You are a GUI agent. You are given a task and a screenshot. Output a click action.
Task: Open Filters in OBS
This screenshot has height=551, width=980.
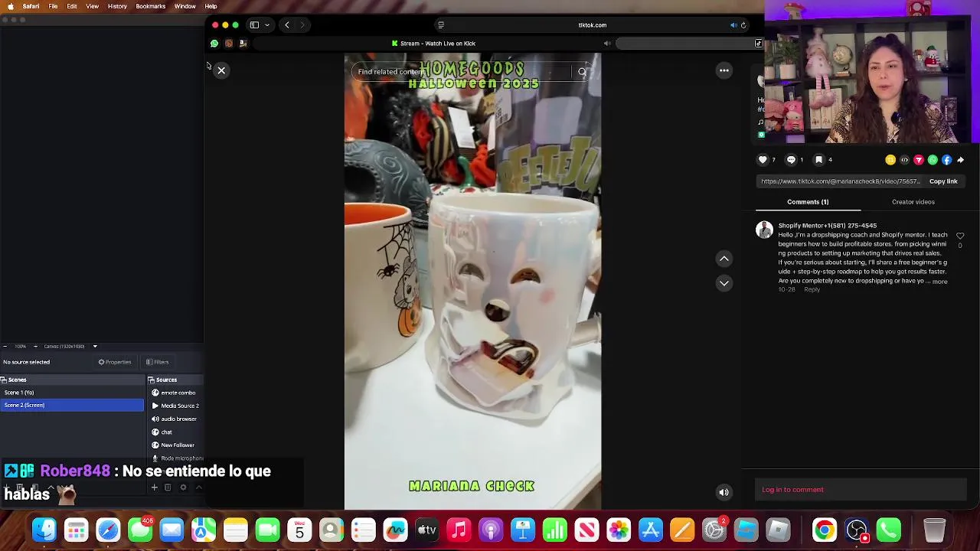point(157,362)
